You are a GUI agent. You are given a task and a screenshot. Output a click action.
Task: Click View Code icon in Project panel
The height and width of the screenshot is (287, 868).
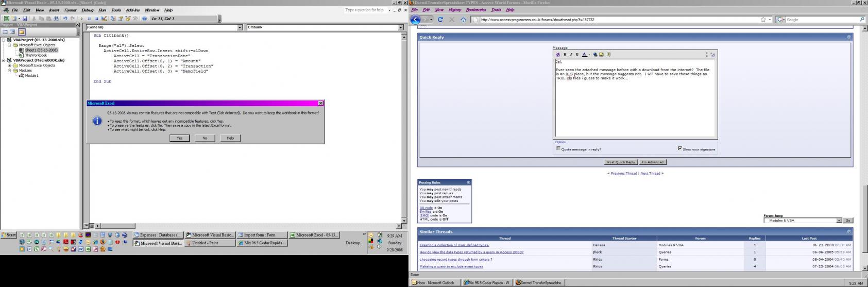pos(5,32)
